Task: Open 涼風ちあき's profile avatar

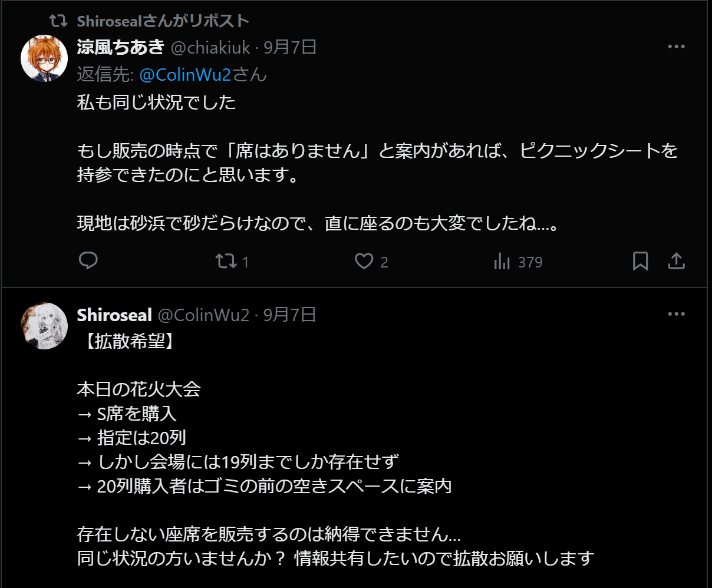Action: [x=44, y=58]
